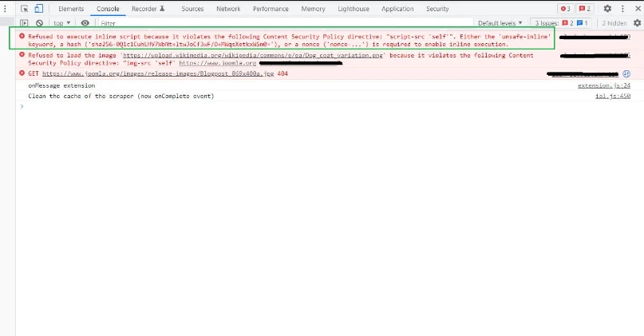Open the DevTools more options menu
The width and height of the screenshot is (644, 336).
pyautogui.click(x=622, y=9)
